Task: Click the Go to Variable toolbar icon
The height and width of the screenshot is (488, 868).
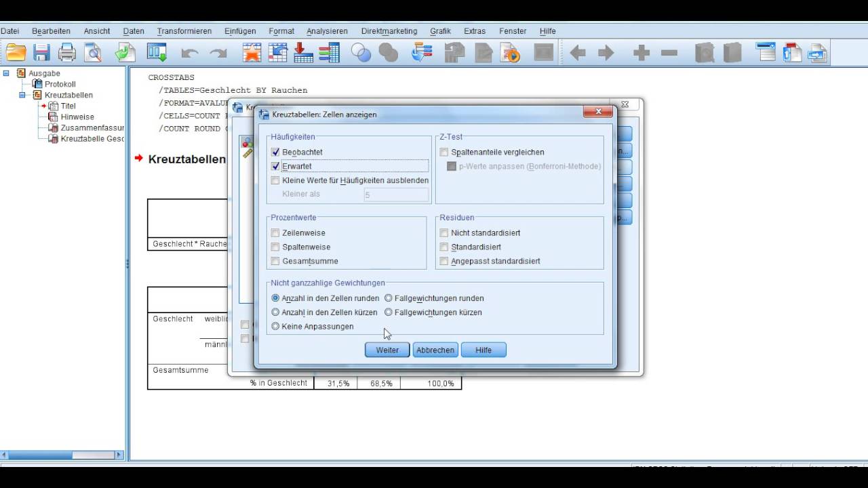Action: pos(303,53)
